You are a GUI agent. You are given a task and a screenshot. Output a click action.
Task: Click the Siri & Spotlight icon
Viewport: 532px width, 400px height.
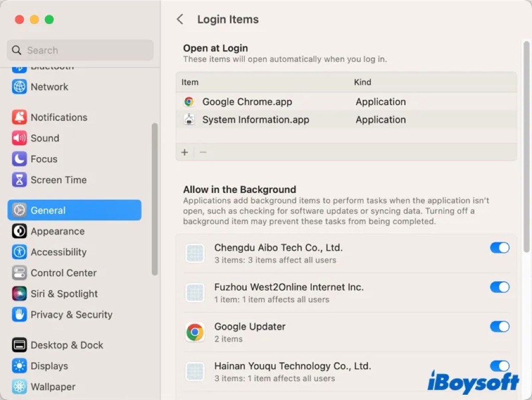19,294
